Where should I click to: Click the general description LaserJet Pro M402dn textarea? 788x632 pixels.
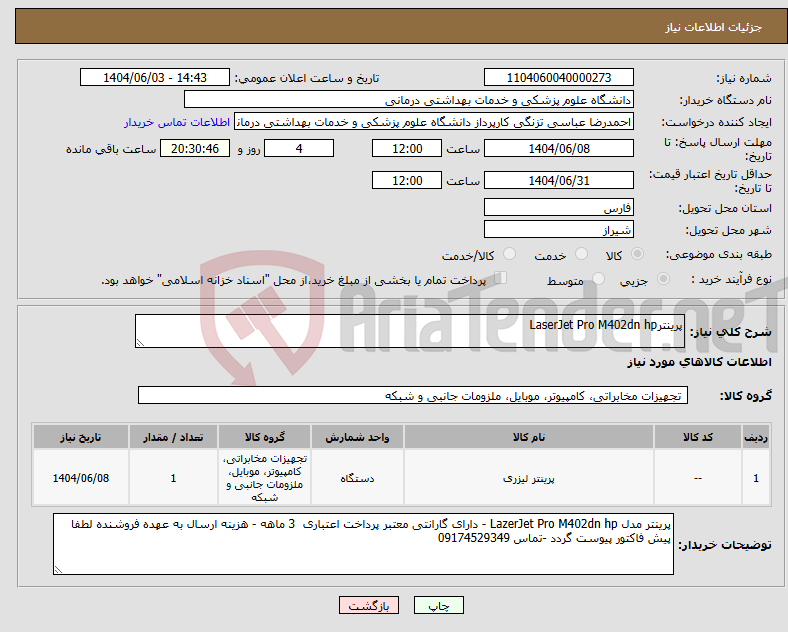pyautogui.click(x=410, y=331)
